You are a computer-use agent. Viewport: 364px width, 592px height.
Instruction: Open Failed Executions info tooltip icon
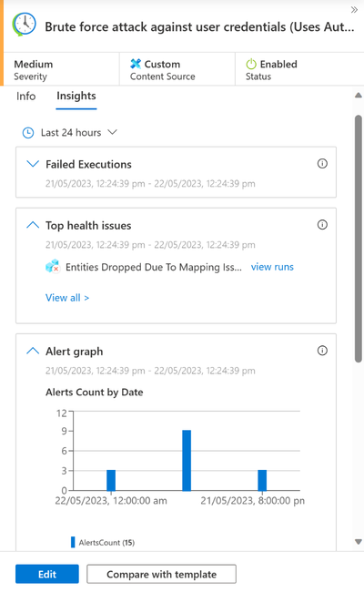[x=322, y=163]
